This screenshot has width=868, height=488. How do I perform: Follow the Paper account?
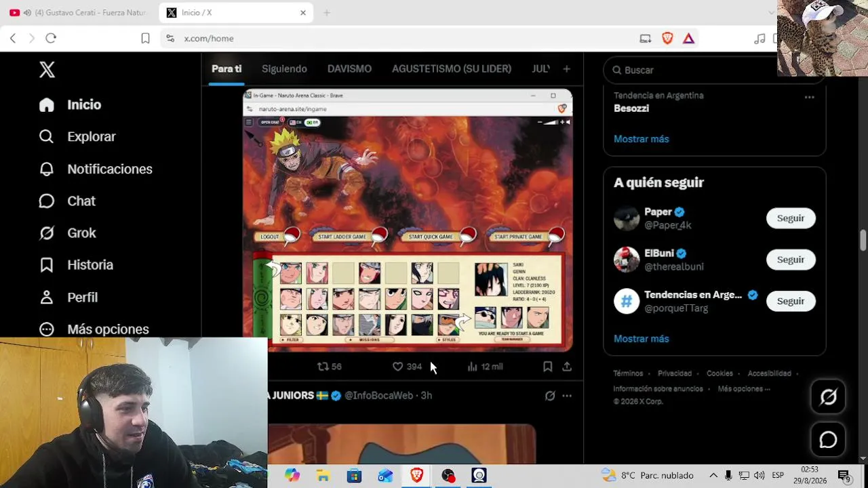(791, 218)
